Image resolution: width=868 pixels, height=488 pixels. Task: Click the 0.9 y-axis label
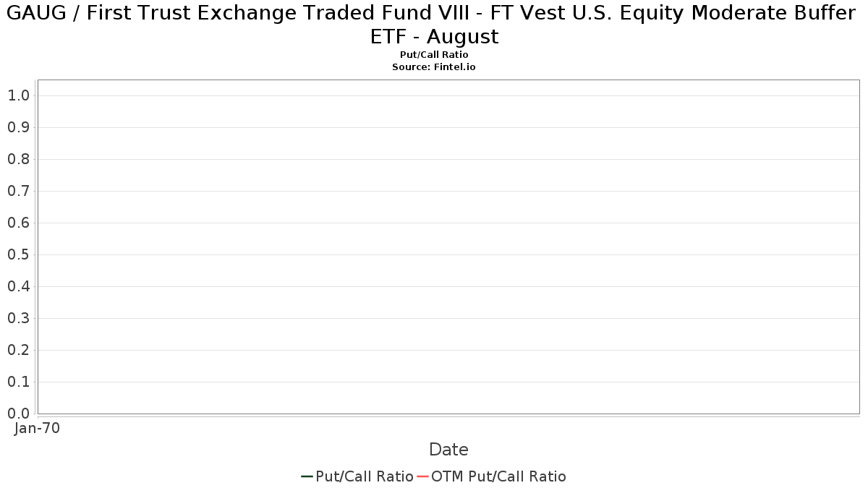coord(18,127)
